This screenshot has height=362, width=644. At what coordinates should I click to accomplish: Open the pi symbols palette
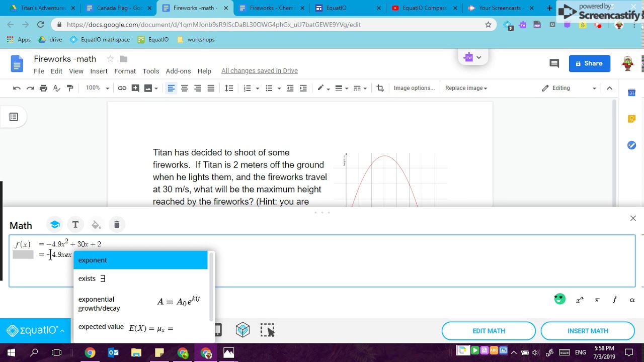(597, 300)
